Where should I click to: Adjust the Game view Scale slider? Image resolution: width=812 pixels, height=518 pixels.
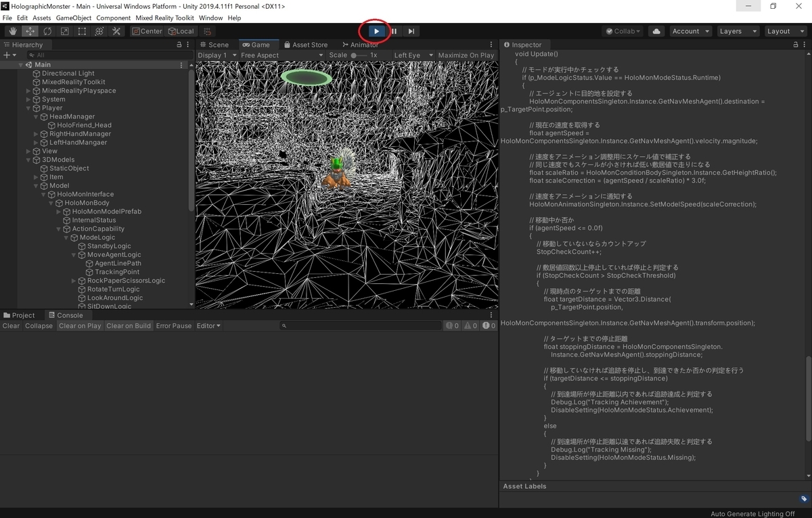tap(358, 55)
